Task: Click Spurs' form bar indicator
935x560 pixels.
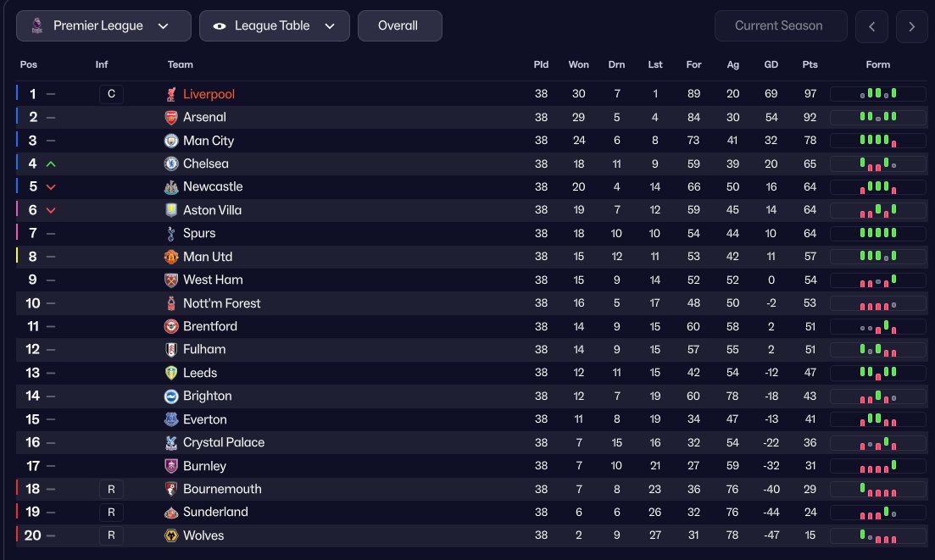Action: (877, 233)
